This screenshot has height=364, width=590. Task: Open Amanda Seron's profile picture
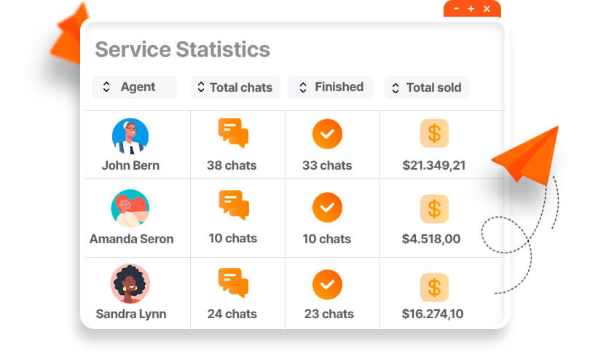click(x=130, y=208)
